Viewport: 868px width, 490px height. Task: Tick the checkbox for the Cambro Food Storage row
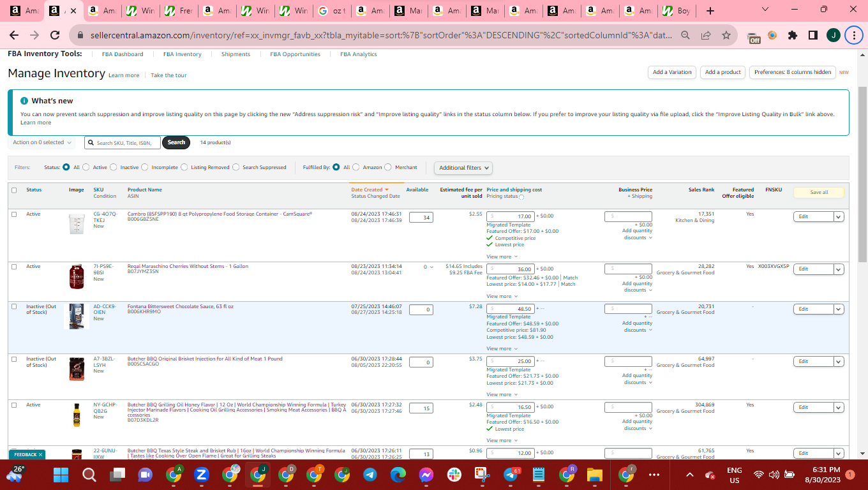point(14,214)
